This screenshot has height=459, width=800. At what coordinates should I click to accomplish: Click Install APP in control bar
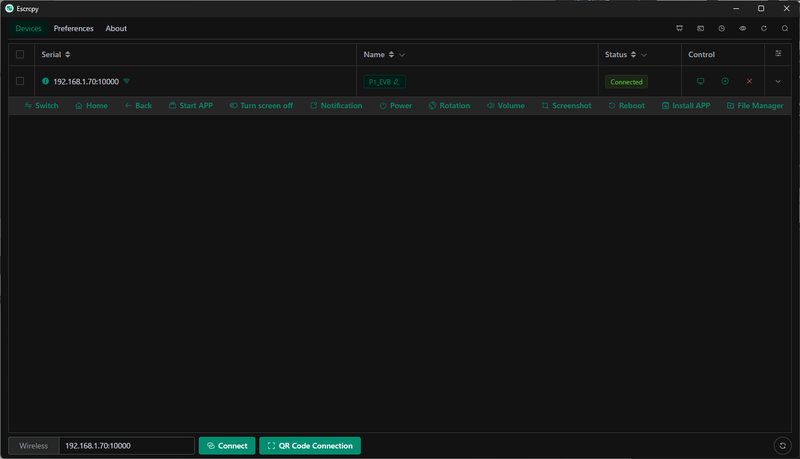pos(686,106)
